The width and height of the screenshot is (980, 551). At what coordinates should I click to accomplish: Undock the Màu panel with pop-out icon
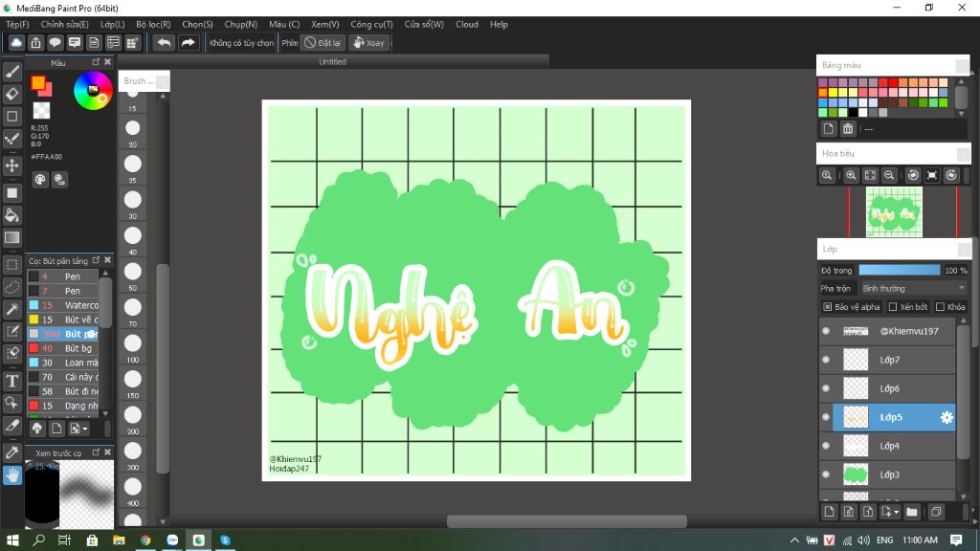96,62
